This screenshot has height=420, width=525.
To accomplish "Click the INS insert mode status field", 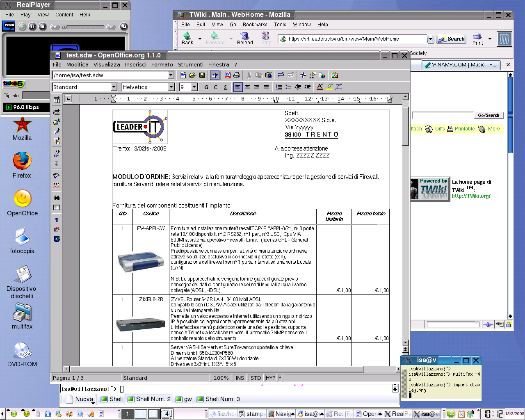I will pyautogui.click(x=240, y=378).
